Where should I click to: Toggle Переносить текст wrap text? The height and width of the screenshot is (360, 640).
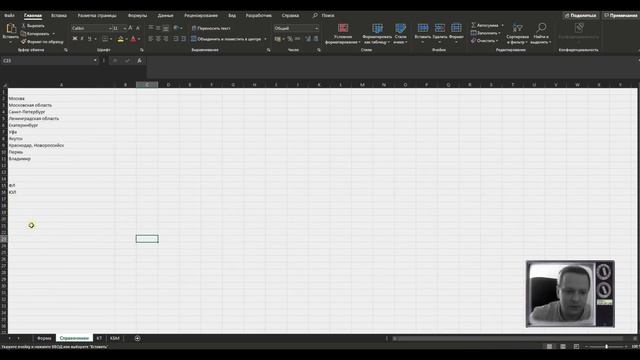[211, 28]
